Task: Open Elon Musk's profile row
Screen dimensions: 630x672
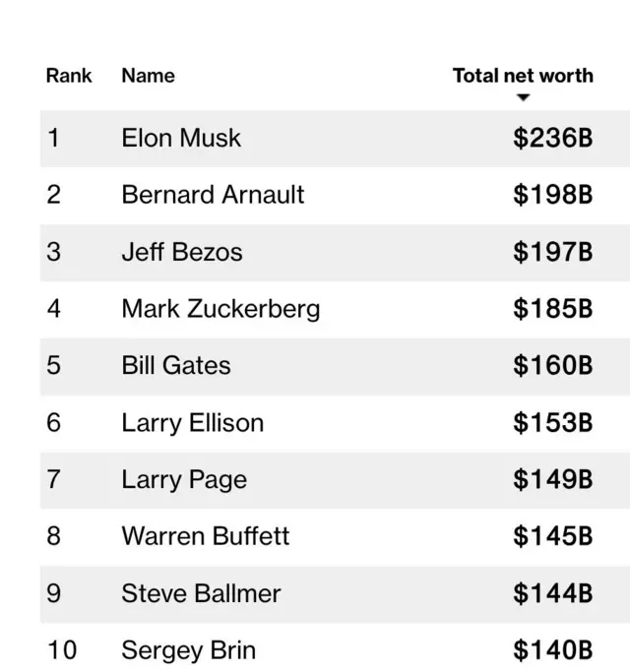Action: tap(181, 138)
